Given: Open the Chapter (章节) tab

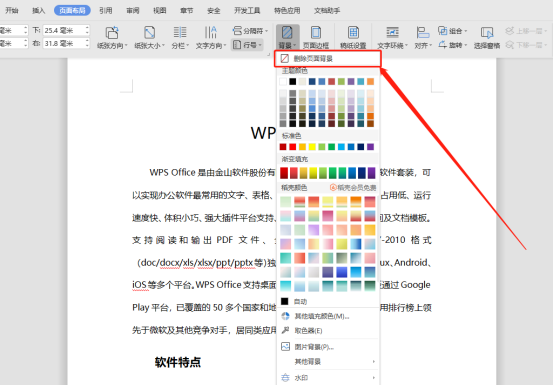Looking at the screenshot, I should pos(187,11).
